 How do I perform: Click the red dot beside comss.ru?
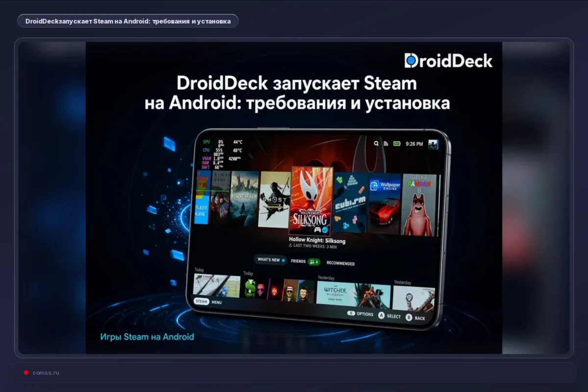[x=26, y=372]
